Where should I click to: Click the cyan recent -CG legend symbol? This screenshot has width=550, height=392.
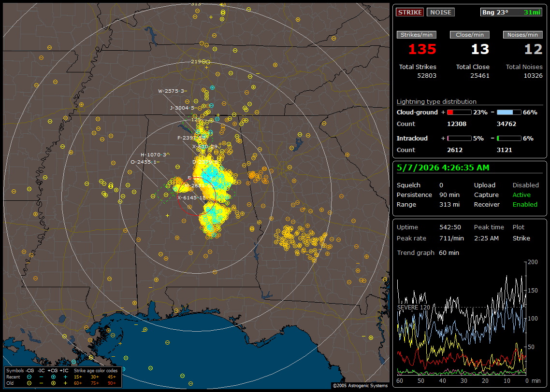(29, 377)
